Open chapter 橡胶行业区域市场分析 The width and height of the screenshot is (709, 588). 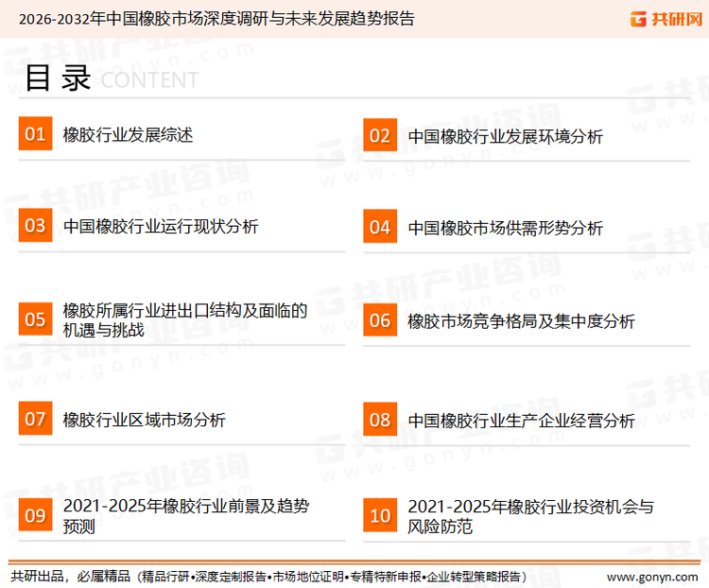(145, 420)
